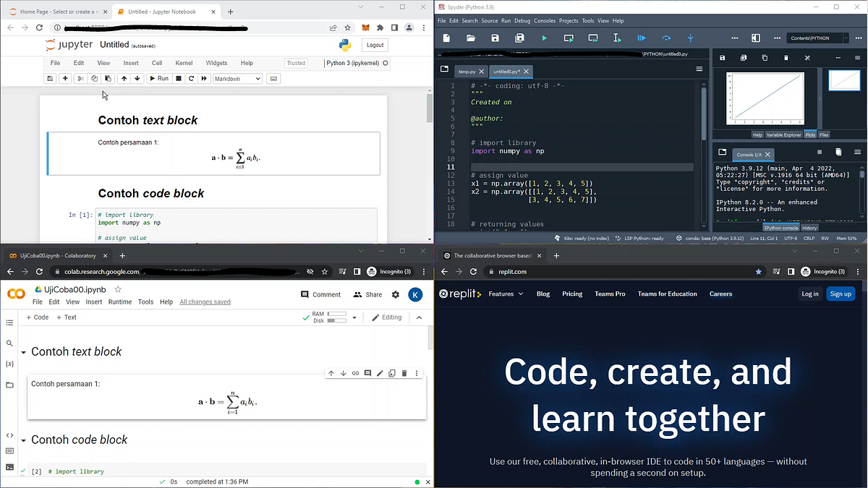Open the Markdown cell type dropdown
868x488 pixels.
click(x=237, y=79)
